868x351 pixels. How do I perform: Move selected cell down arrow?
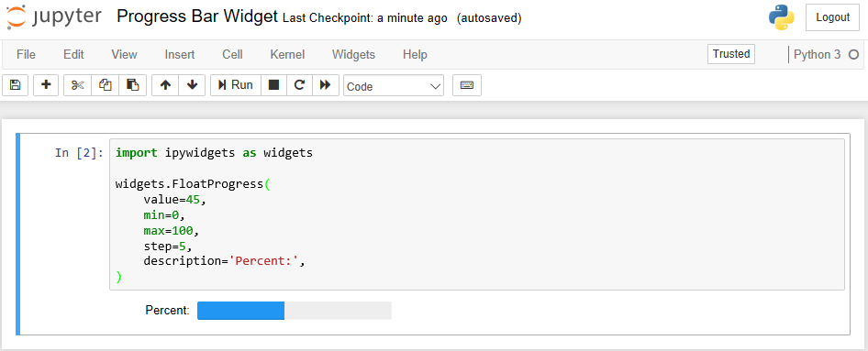[192, 85]
